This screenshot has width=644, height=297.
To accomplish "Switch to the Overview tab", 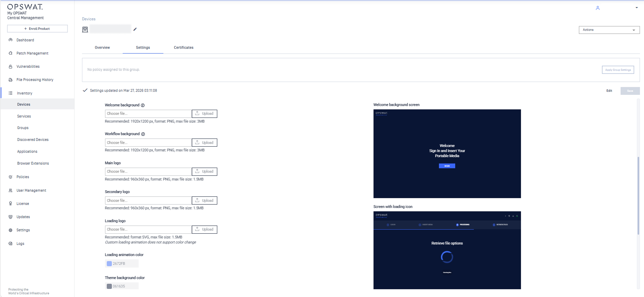I will (102, 47).
